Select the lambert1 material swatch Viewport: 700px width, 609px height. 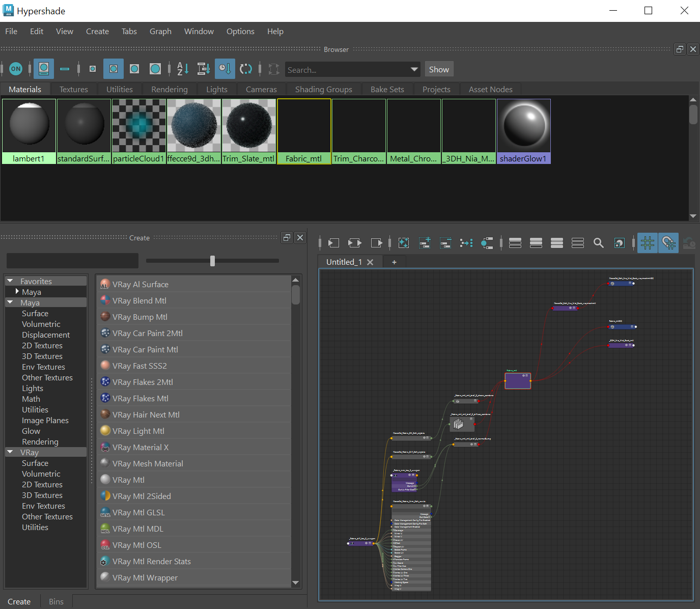[x=29, y=131]
